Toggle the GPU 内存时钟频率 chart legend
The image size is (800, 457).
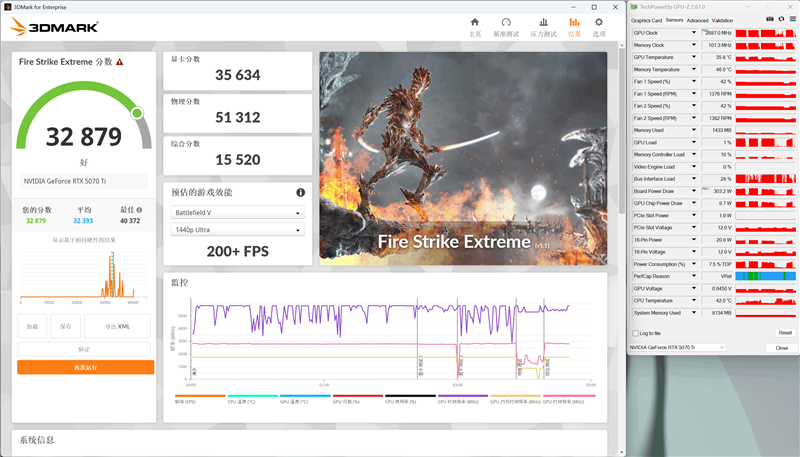[515, 399]
